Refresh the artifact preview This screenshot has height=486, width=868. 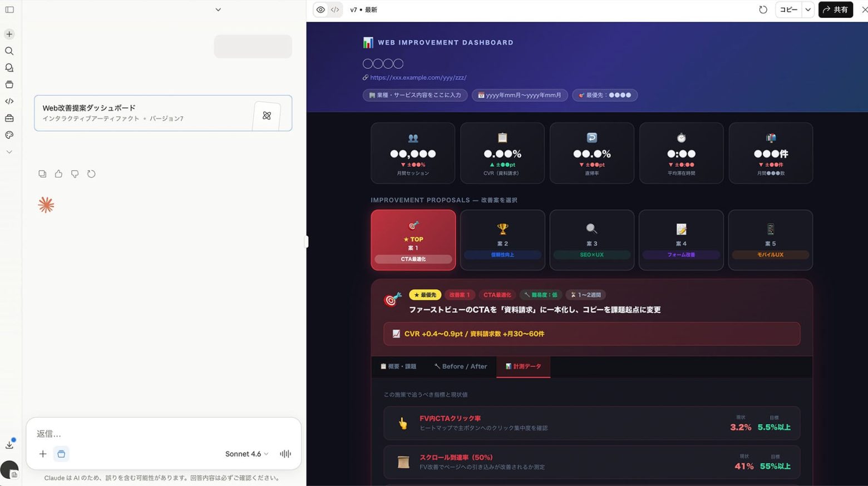pos(763,9)
